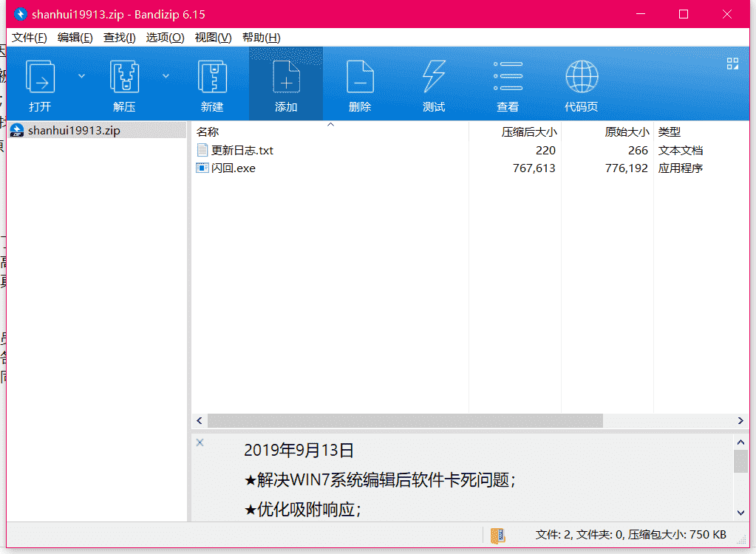756x554 pixels.
Task: Click the status bar file count text
Action: point(630,535)
